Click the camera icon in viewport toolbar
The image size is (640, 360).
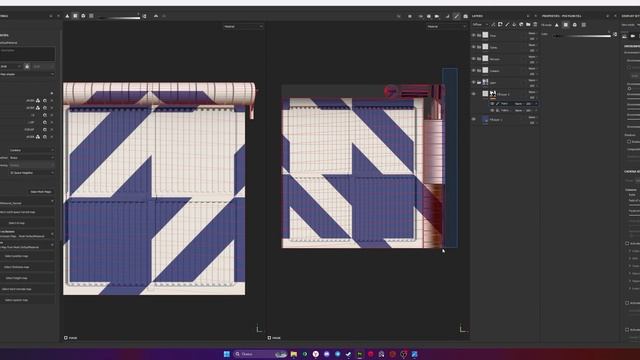tap(437, 16)
